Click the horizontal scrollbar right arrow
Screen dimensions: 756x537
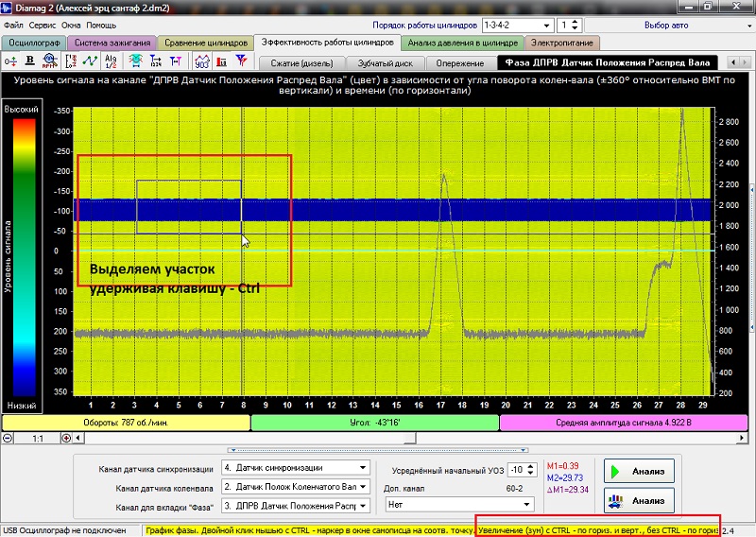point(742,438)
